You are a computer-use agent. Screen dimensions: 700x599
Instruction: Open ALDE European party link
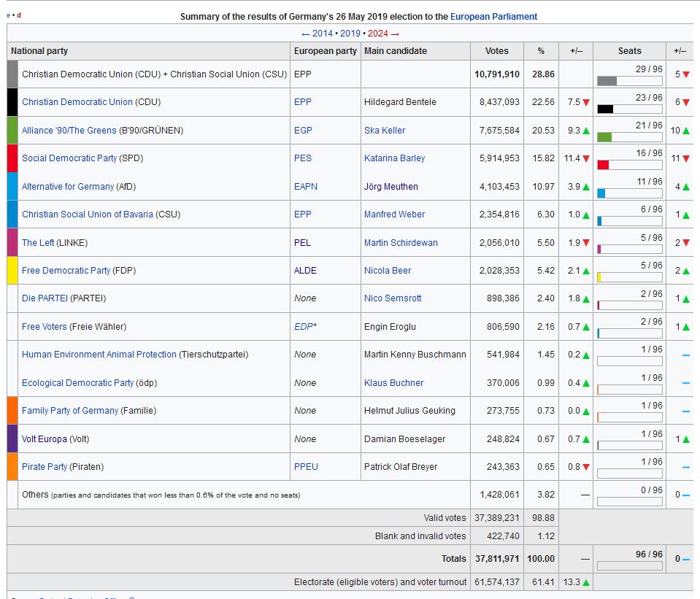pos(305,271)
